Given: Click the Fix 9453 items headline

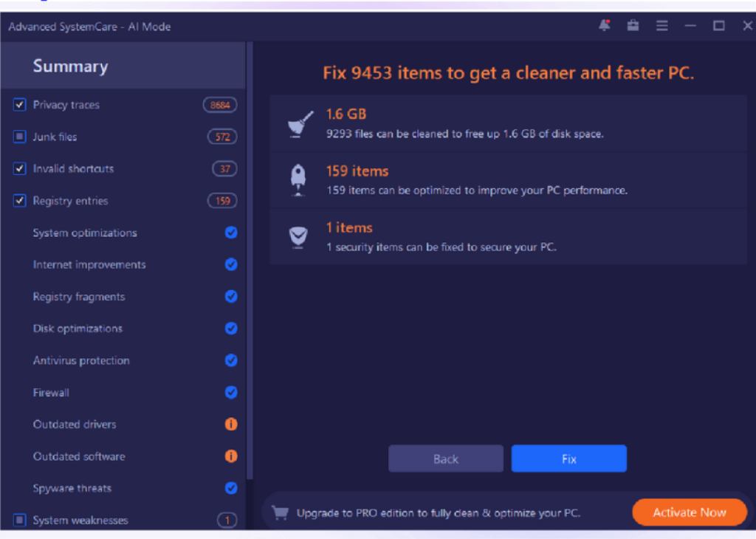Looking at the screenshot, I should point(508,73).
